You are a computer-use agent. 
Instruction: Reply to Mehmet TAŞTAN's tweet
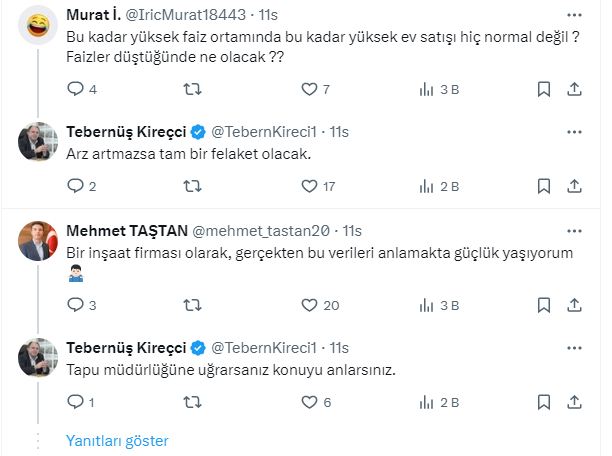(x=75, y=306)
